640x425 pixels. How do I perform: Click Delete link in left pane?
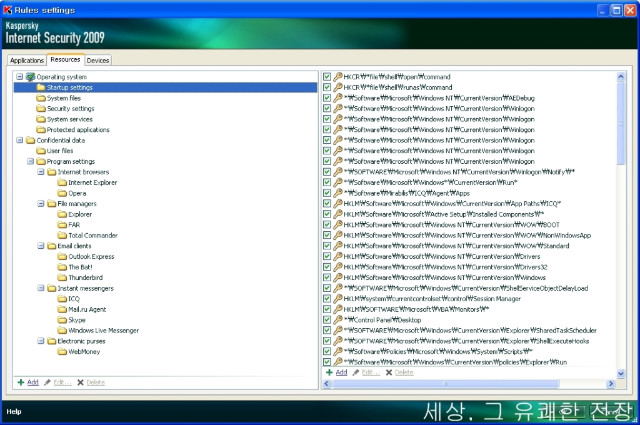tap(96, 383)
